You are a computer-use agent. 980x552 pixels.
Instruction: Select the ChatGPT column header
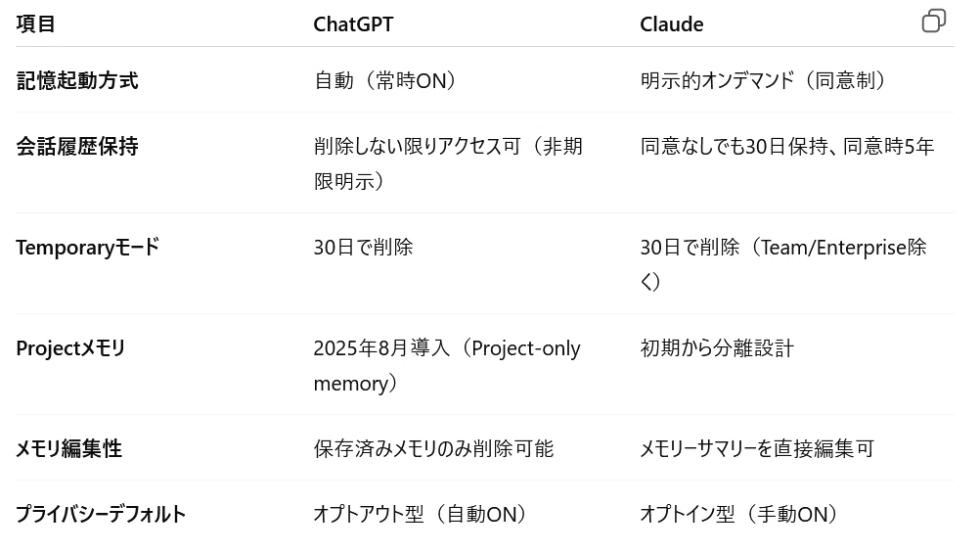[353, 23]
